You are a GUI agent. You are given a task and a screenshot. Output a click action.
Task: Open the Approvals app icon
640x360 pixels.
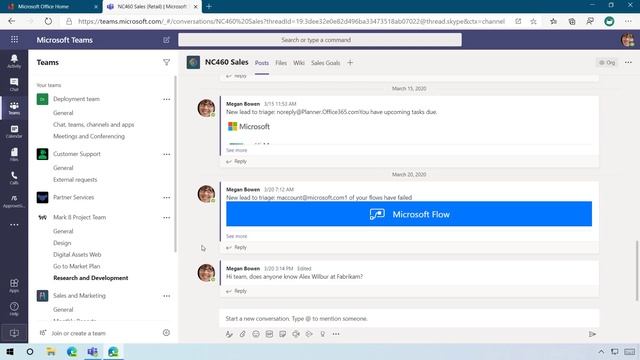(x=14, y=201)
